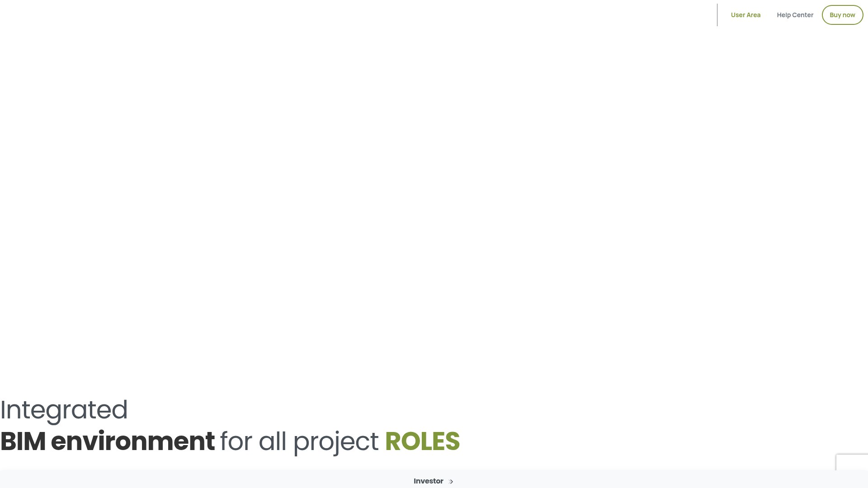Click the double-arrow glyph beside Investor
This screenshot has width=868, height=488.
(x=450, y=481)
